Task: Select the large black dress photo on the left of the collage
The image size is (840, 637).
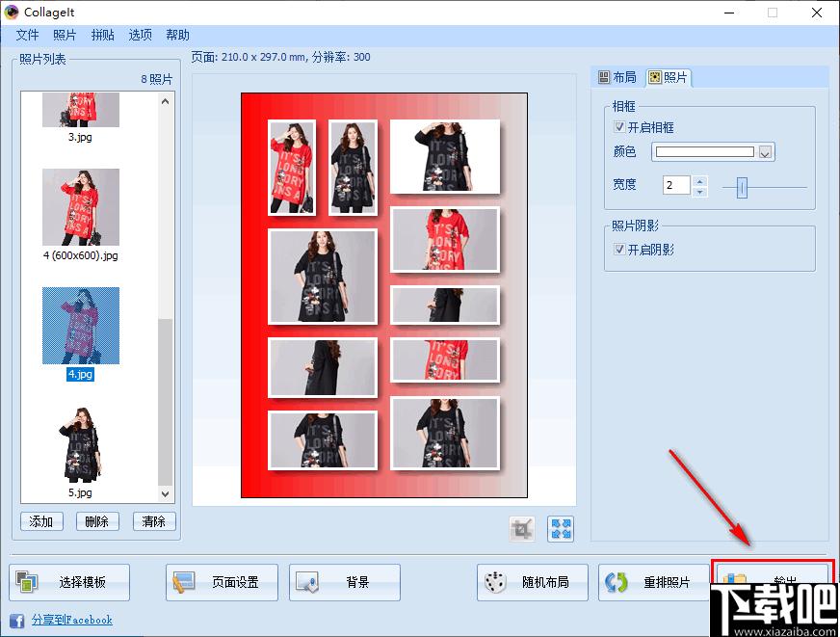Action: coord(322,277)
